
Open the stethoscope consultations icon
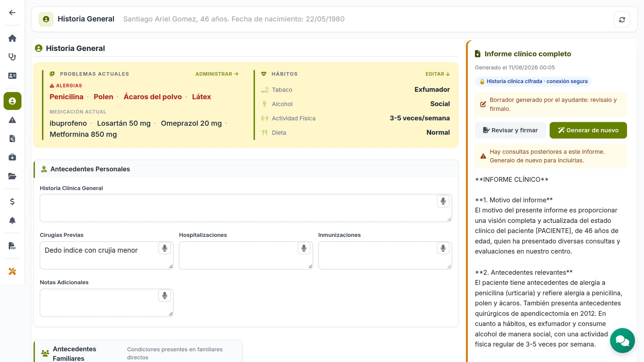click(x=12, y=57)
